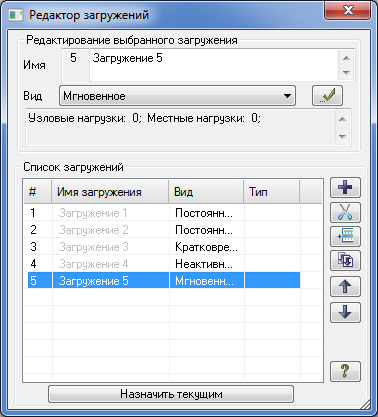Apply changes with the green checkmark button
Image resolution: width=378 pixels, height=417 pixels.
(327, 96)
